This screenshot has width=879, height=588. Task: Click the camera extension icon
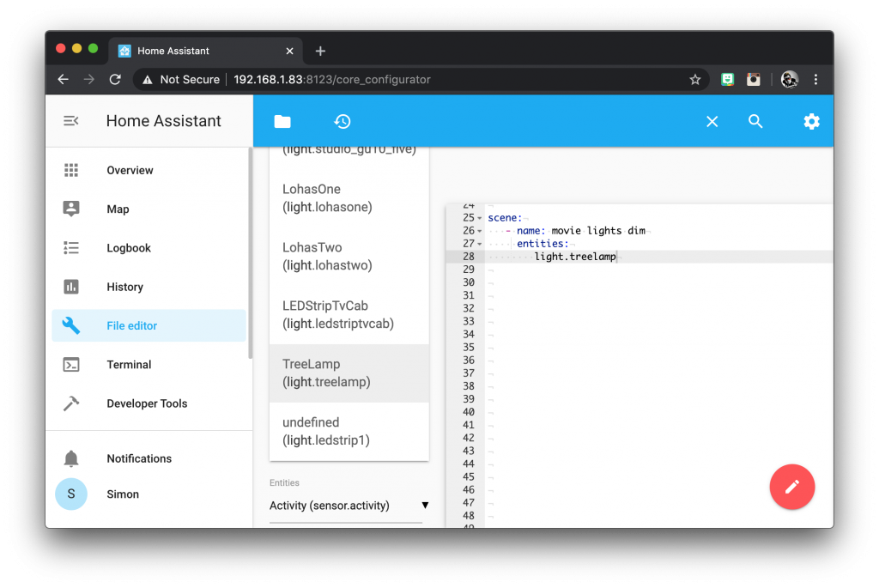(x=754, y=80)
